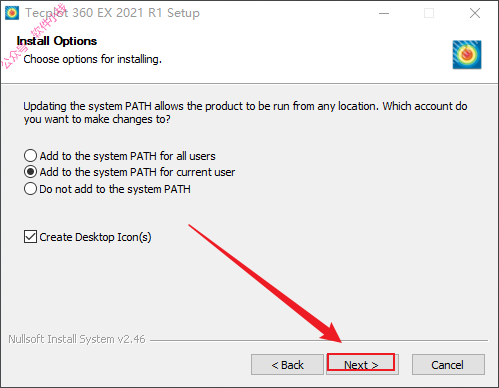The image size is (499, 388).
Task: Click the disabled maximize window button
Action: click(429, 13)
